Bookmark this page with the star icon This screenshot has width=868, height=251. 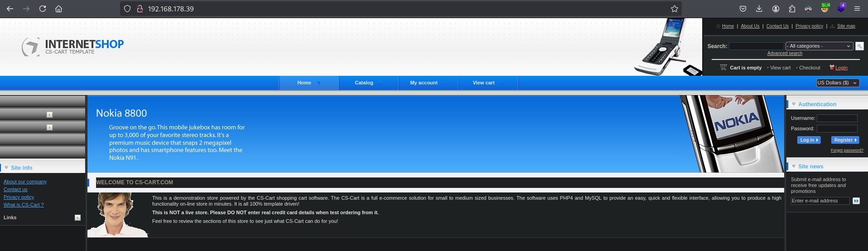point(674,9)
